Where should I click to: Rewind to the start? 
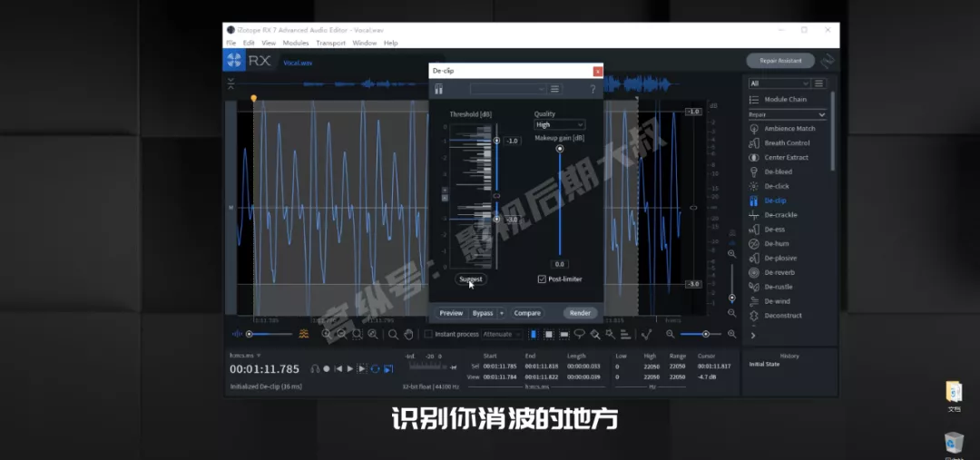click(338, 368)
